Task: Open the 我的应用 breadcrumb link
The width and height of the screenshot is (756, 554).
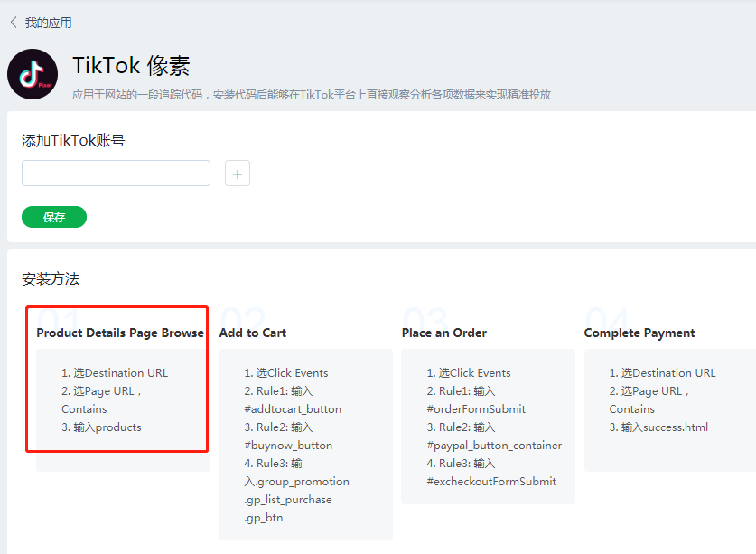Action: pyautogui.click(x=48, y=23)
